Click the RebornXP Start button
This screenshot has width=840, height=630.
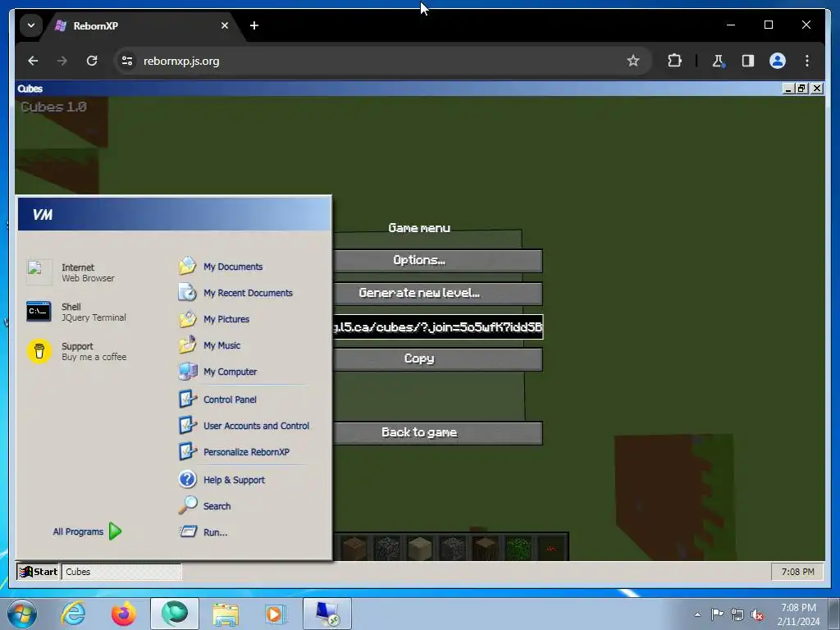coord(38,572)
